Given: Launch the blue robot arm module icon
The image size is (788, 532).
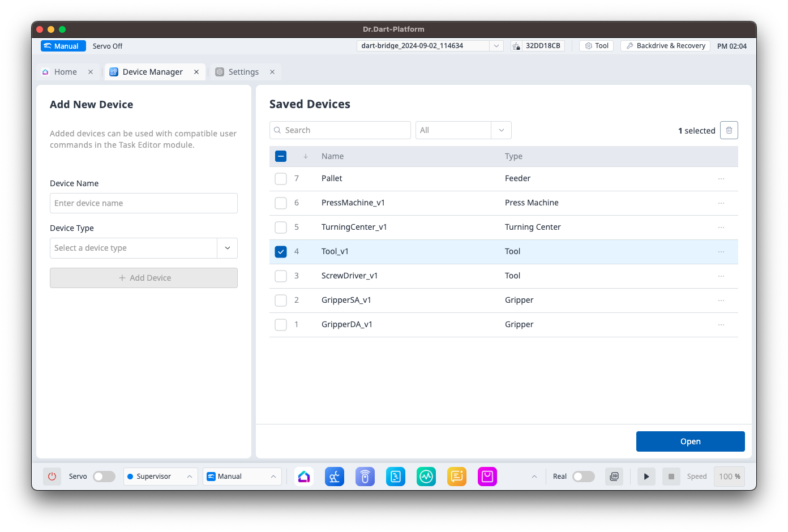Looking at the screenshot, I should 335,477.
